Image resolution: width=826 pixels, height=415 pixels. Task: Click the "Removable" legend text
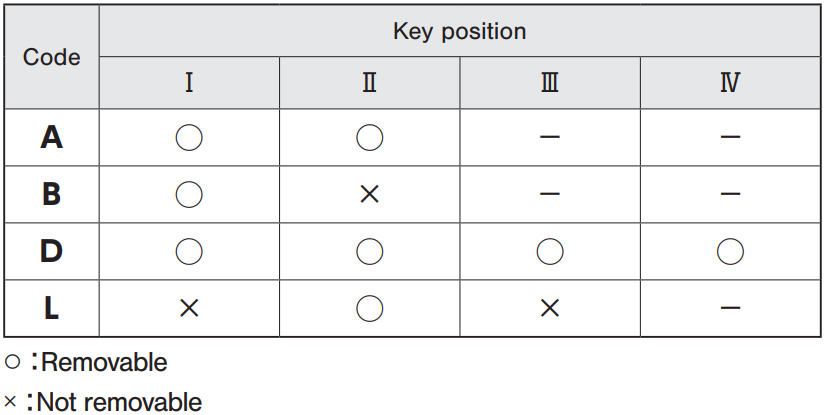104,362
